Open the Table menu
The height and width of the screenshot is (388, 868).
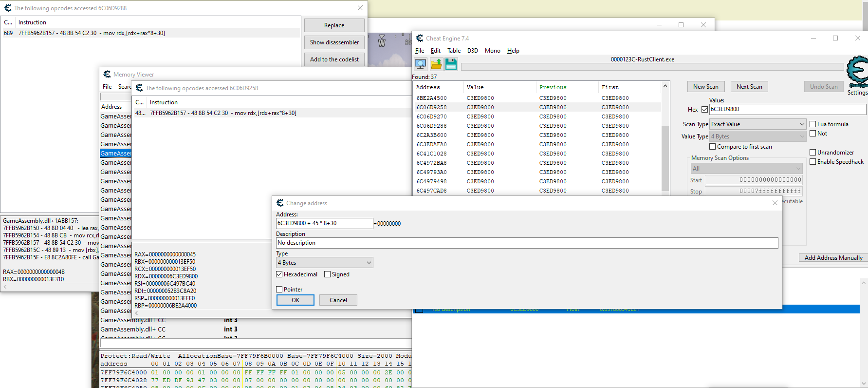tap(454, 51)
